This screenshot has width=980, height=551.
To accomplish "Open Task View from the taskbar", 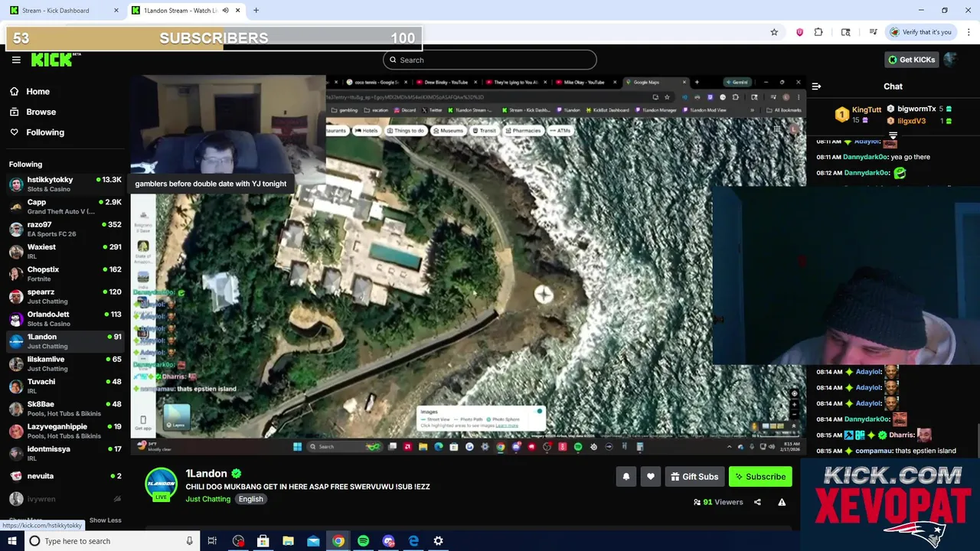I will click(212, 541).
